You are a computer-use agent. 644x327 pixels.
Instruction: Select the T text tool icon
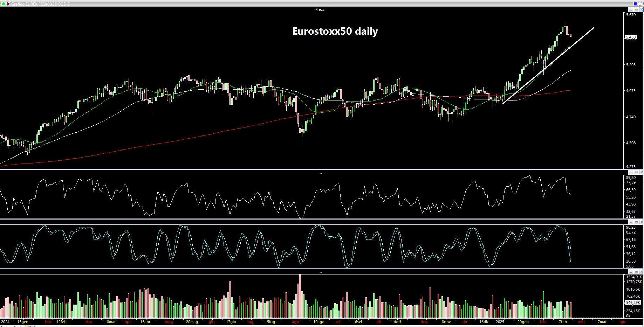(x=640, y=4)
